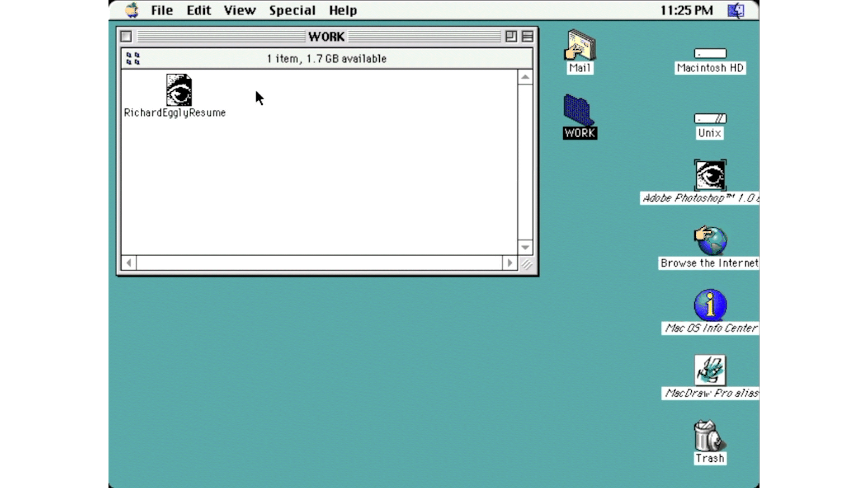Collapse WORK window with windowshade box
Screen dimensions: 868x488
(527, 36)
